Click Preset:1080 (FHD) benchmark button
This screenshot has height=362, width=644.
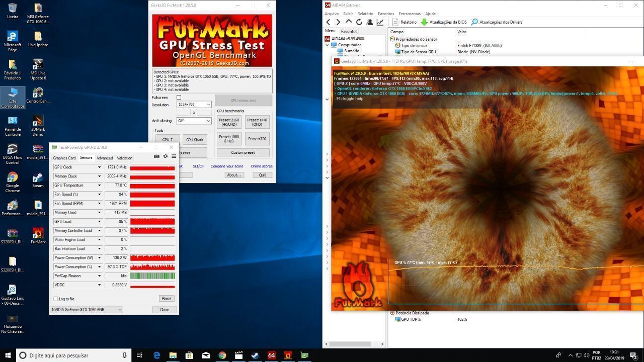(x=229, y=138)
